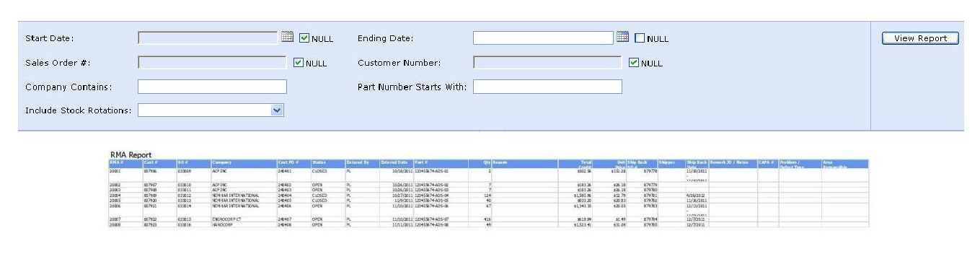Click the ENGROCORP CT company cell
This screenshot has width=980, height=262.
[x=244, y=219]
